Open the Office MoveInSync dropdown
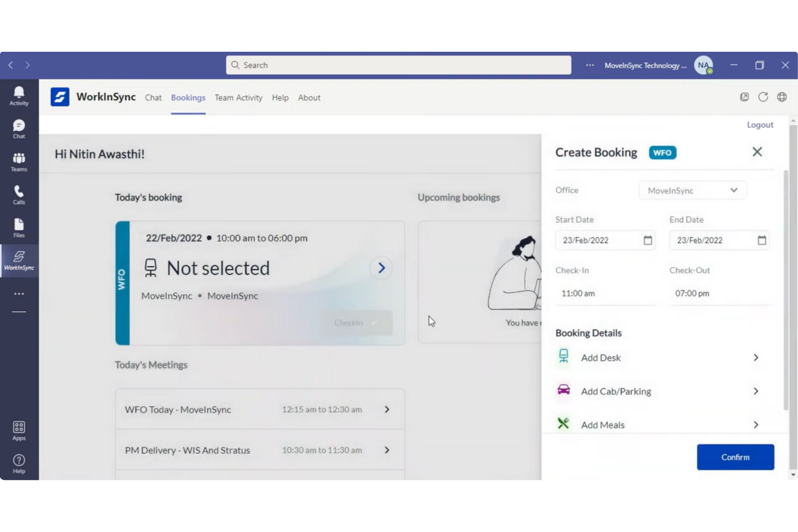Image resolution: width=798 pixels, height=532 pixels. click(692, 190)
